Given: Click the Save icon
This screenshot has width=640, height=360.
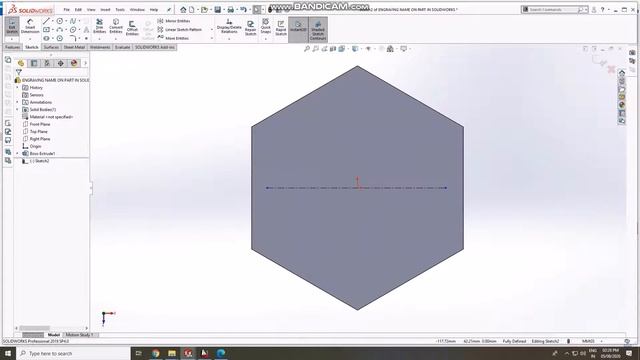Looking at the screenshot, I should point(218,9).
